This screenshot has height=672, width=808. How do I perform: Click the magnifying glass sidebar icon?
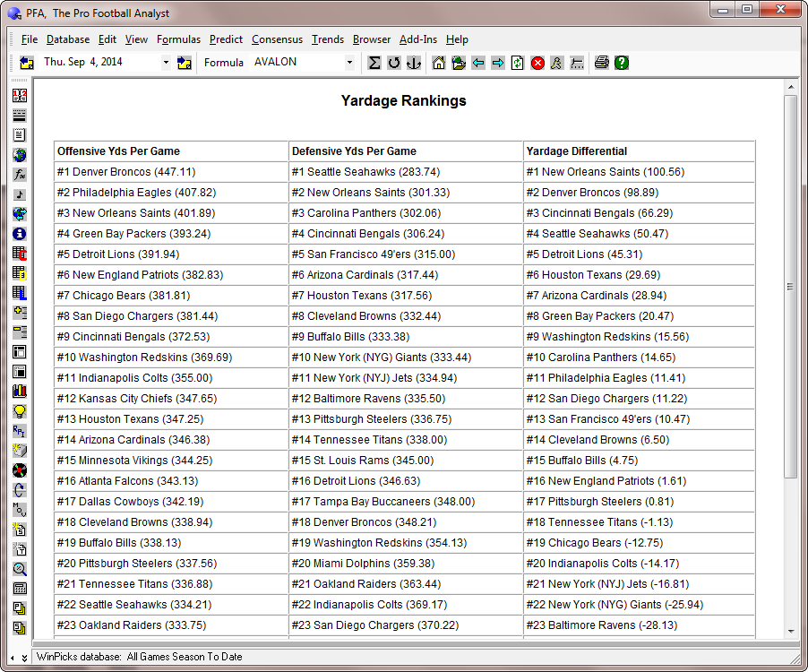click(20, 569)
